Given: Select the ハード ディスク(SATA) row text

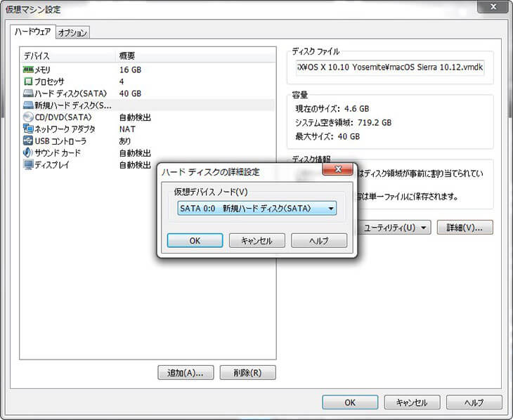Looking at the screenshot, I should (71, 93).
